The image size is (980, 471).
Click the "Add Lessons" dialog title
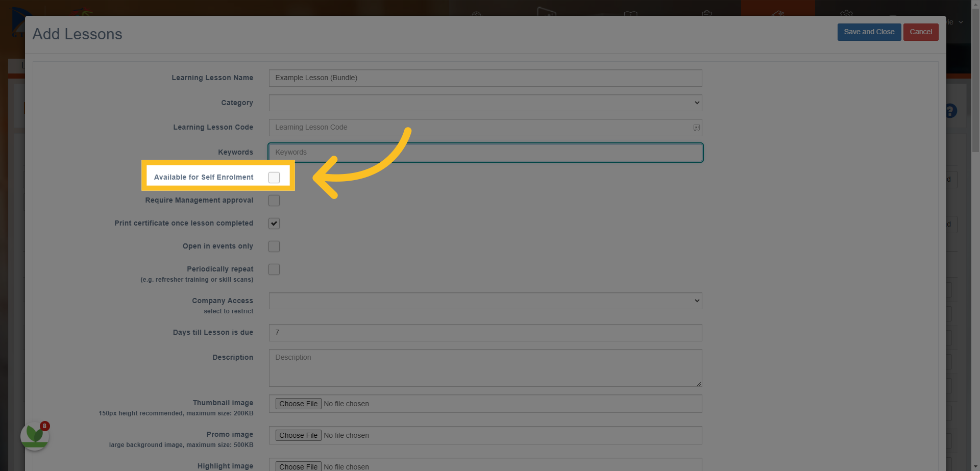click(78, 34)
